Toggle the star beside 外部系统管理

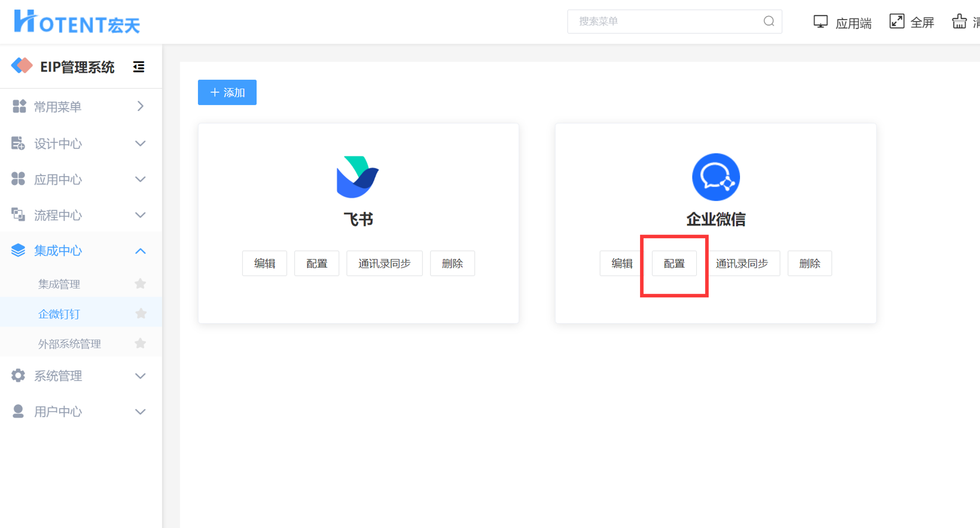pos(140,343)
